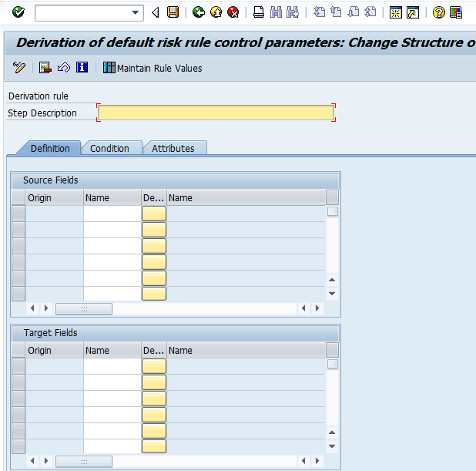476x471 pixels.
Task: Click the Step Description input field
Action: [x=216, y=113]
